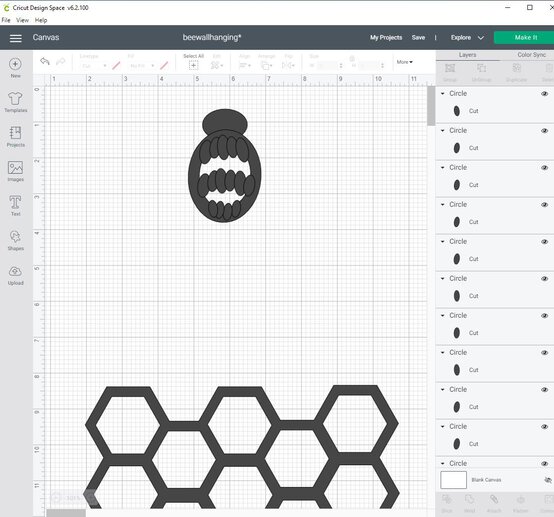Click the height size input field

point(369,66)
